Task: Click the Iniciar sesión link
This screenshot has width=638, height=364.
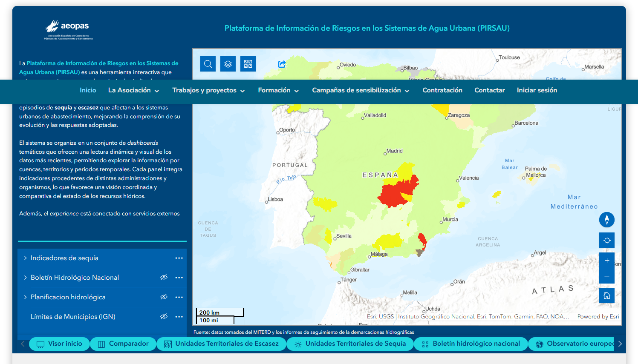Action: (x=537, y=90)
